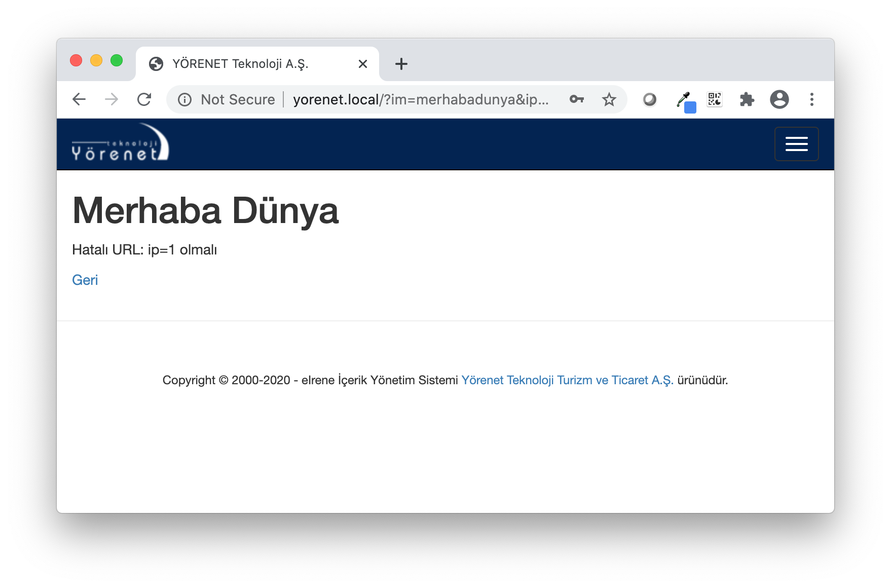Click the Yörenet teknoloji logo

tap(120, 142)
